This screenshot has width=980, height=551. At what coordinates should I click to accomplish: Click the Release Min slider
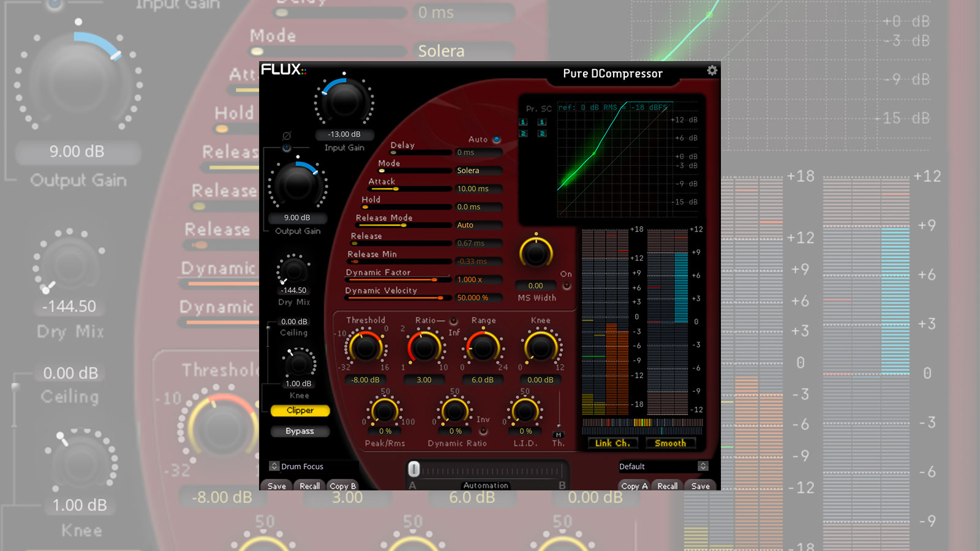pos(400,261)
